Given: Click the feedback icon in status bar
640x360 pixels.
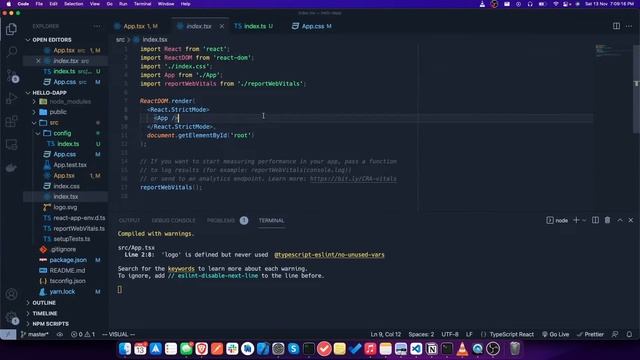Looking at the screenshot, I should pos(615,334).
